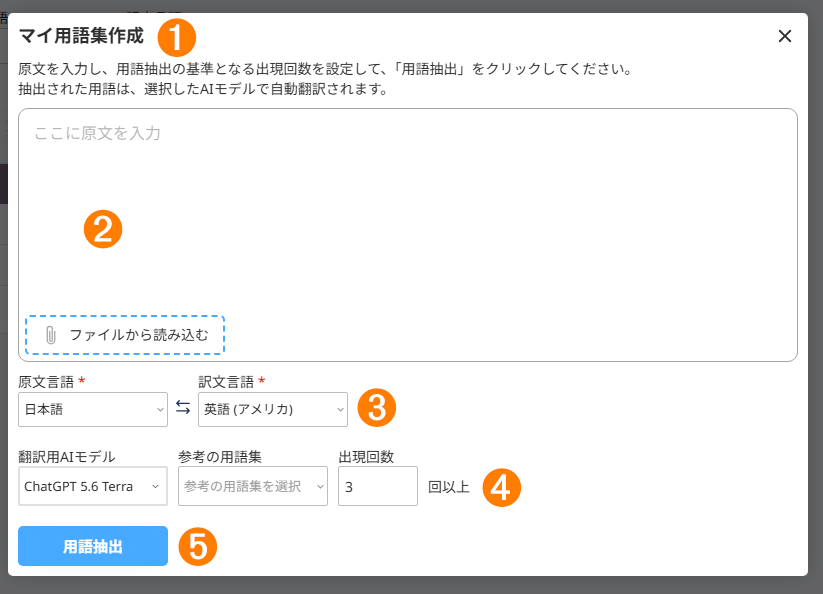Viewport: 823px width, 594px height.
Task: Click the マイ用語集作成 dialog title
Action: [x=81, y=36]
